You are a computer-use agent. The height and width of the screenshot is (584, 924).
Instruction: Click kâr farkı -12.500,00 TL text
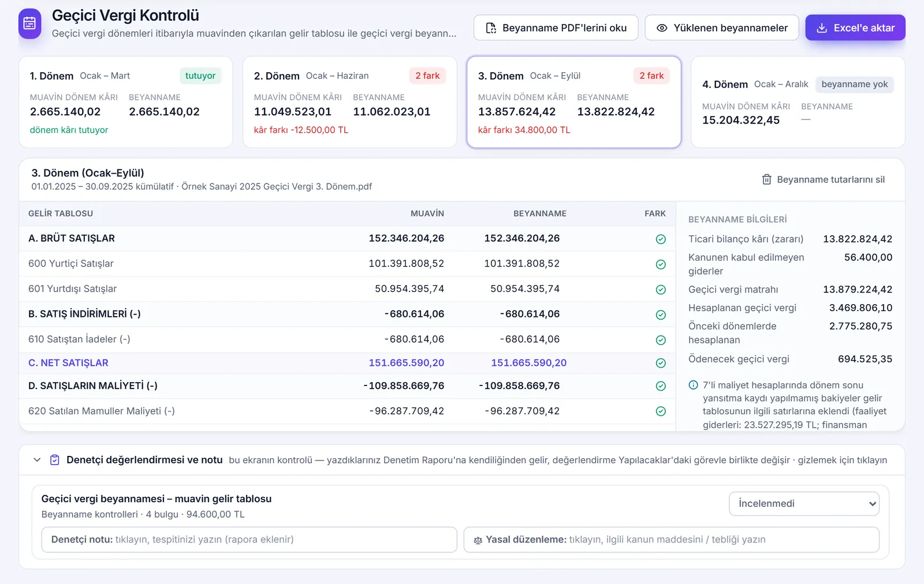click(x=301, y=130)
